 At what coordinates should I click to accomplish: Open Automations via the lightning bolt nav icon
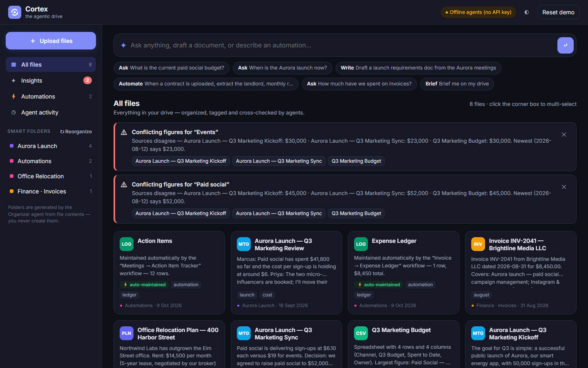13,96
